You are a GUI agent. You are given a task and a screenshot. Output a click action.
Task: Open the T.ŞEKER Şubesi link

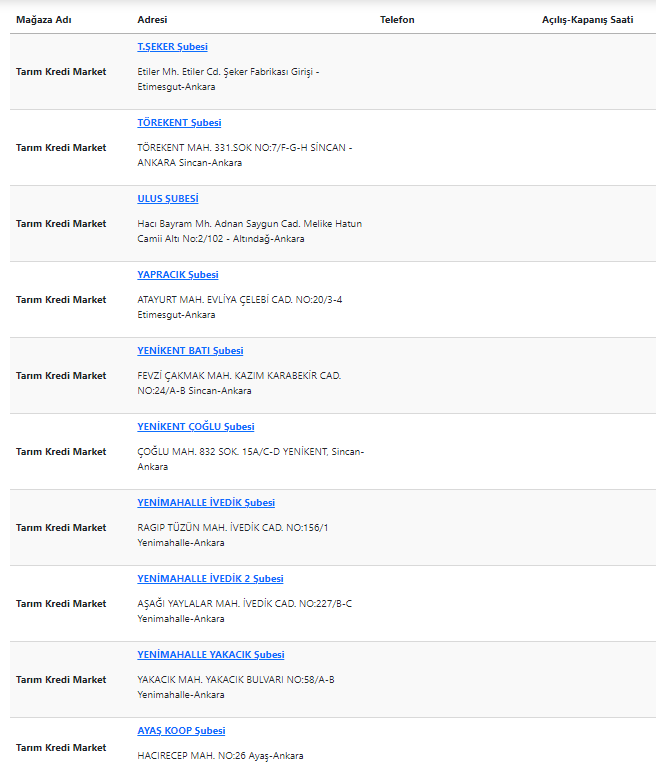(x=172, y=47)
